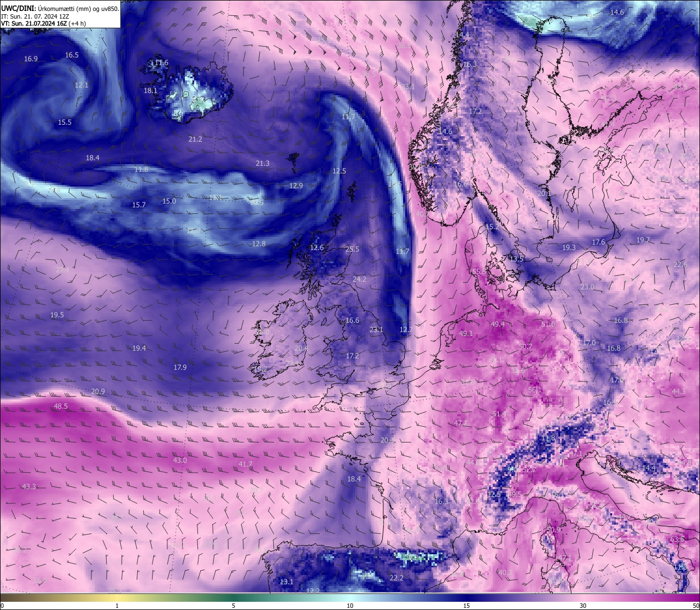Image resolution: width=700 pixels, height=610 pixels.
Task: Click the 20.2 value label
Action: click(x=387, y=440)
